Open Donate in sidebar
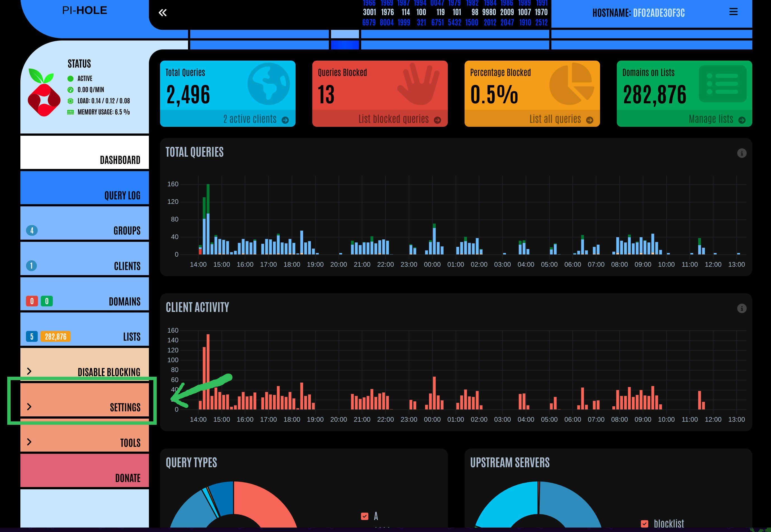Viewport: 771px width, 532px height. [85, 470]
